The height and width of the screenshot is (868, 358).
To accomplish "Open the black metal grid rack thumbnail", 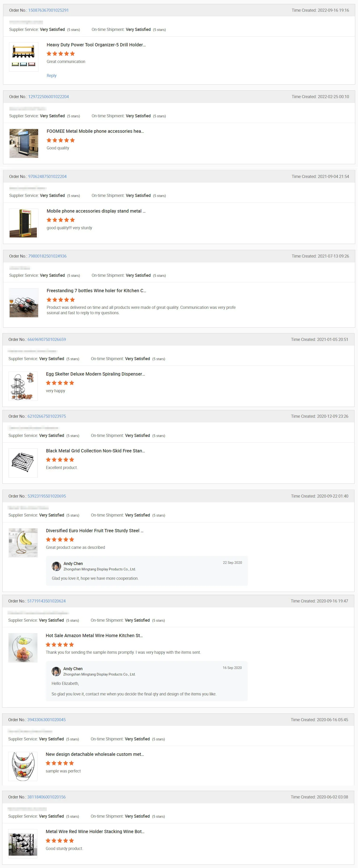I will point(23,463).
